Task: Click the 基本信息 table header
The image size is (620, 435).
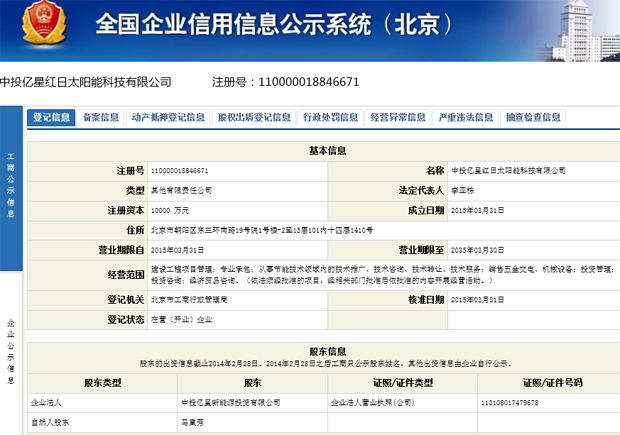Action: tap(325, 151)
